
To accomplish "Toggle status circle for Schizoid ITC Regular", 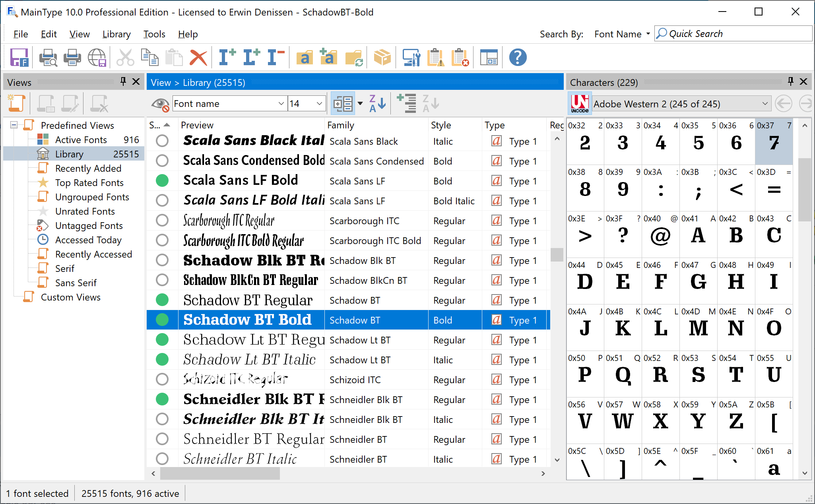I will 162,379.
